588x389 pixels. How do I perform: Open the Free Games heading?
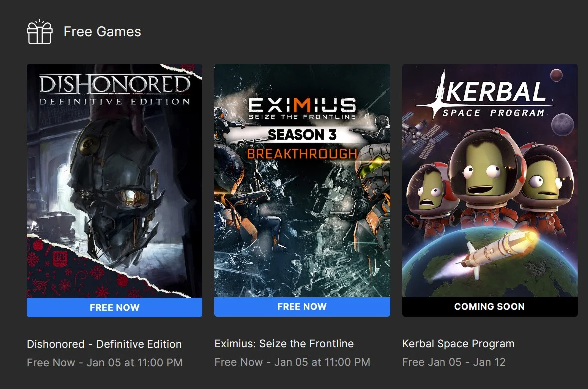click(x=102, y=31)
